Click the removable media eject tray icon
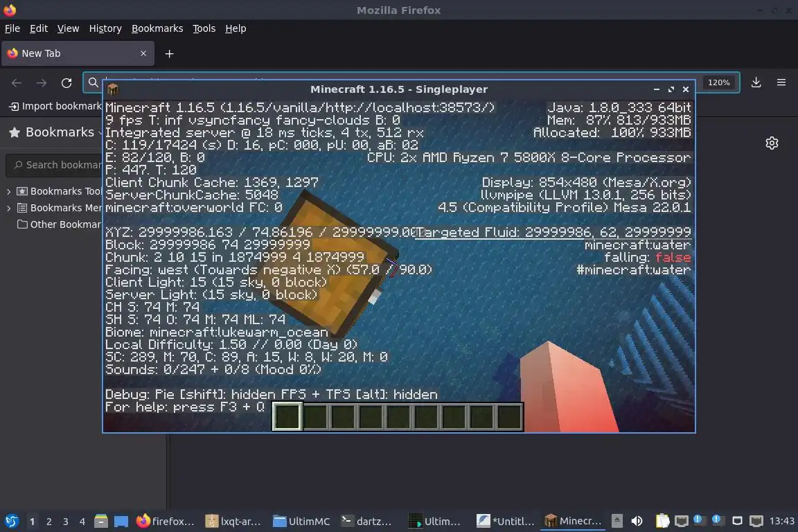Image resolution: width=798 pixels, height=532 pixels. [617, 521]
